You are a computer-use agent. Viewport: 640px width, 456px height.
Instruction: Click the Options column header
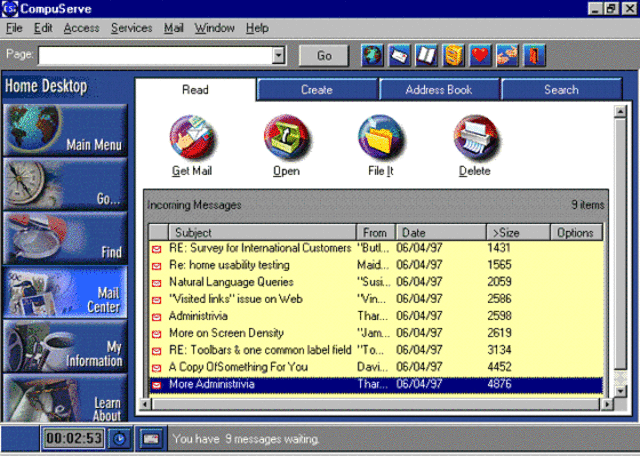tap(576, 232)
